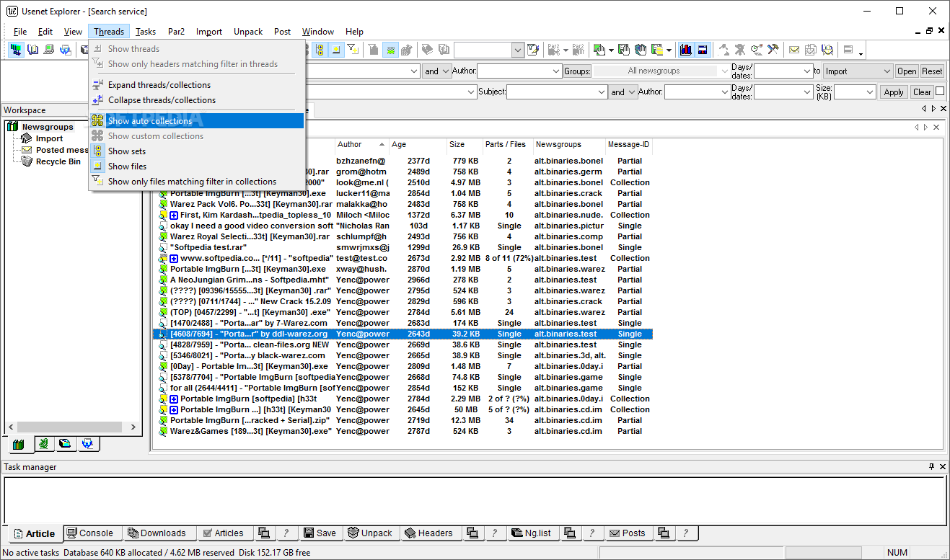950x560 pixels.
Task: Select the Import workspace tree item
Action: pyautogui.click(x=49, y=138)
